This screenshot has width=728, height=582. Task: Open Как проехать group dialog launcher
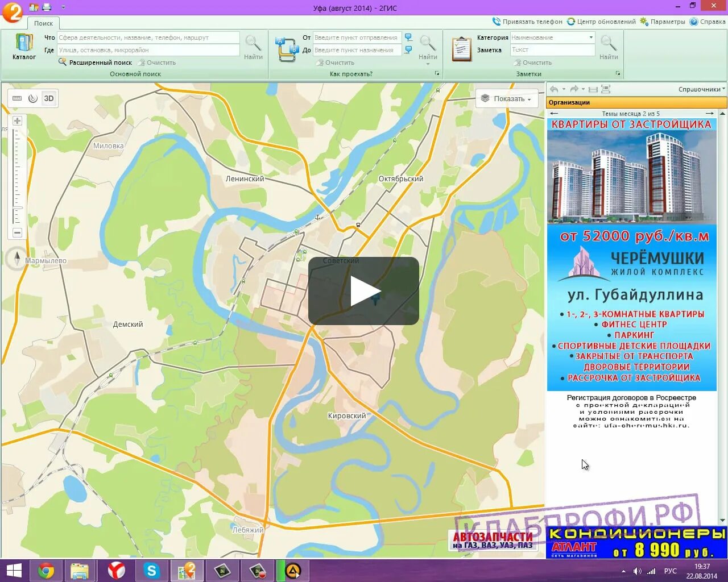pyautogui.click(x=437, y=74)
